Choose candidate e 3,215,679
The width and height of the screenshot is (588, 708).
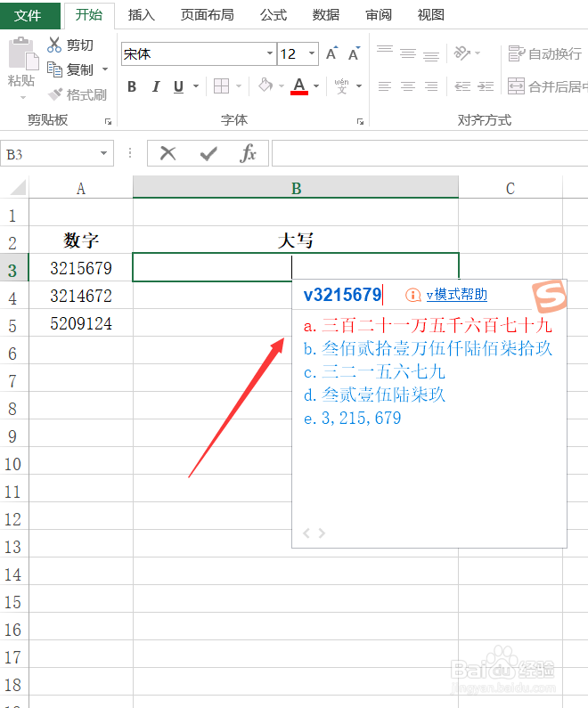point(352,418)
